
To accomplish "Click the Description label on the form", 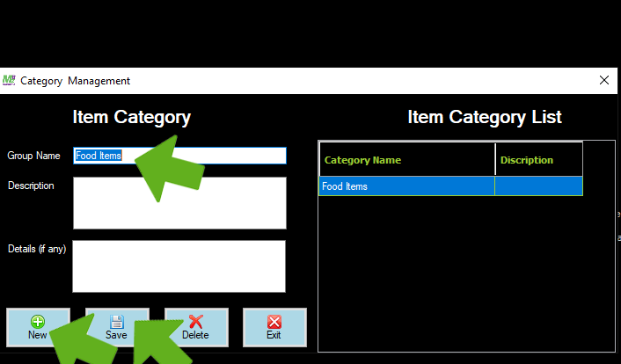I will point(31,186).
